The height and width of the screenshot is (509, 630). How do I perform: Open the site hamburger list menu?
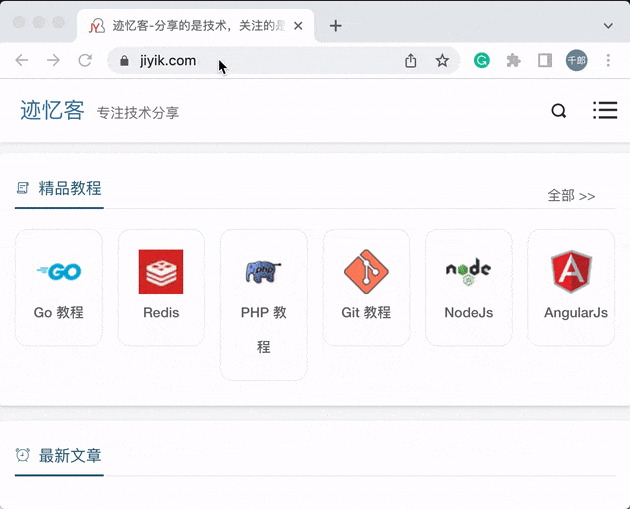point(605,110)
